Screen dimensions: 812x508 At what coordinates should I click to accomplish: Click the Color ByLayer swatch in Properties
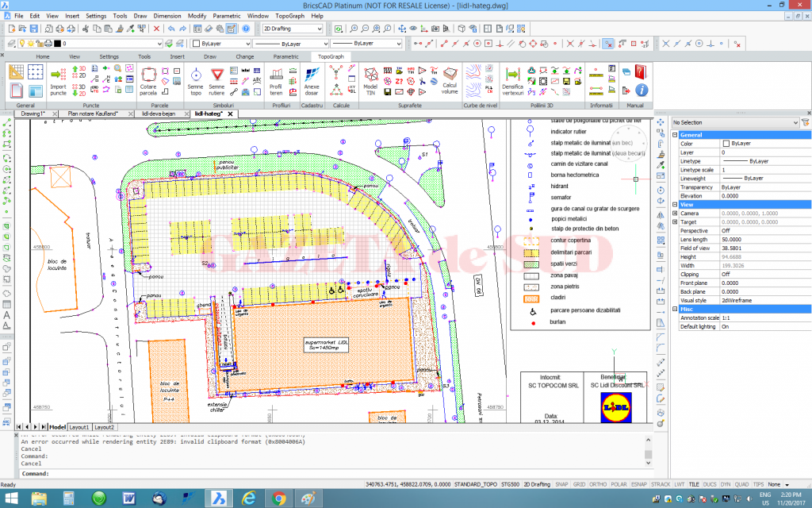pyautogui.click(x=726, y=144)
